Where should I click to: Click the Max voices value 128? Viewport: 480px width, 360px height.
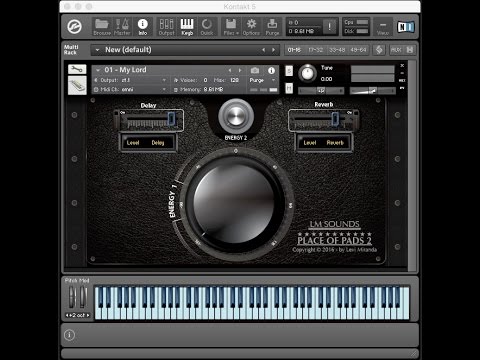click(234, 80)
